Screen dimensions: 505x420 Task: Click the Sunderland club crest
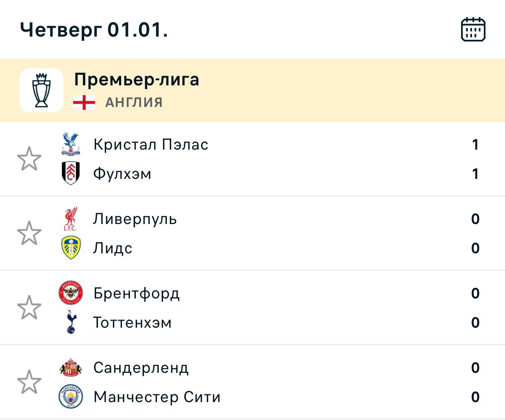point(71,368)
